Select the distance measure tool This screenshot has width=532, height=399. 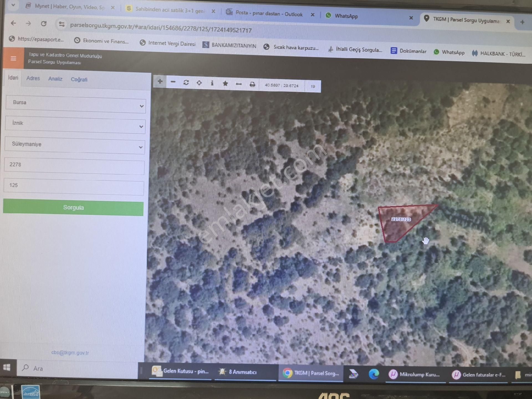point(239,84)
